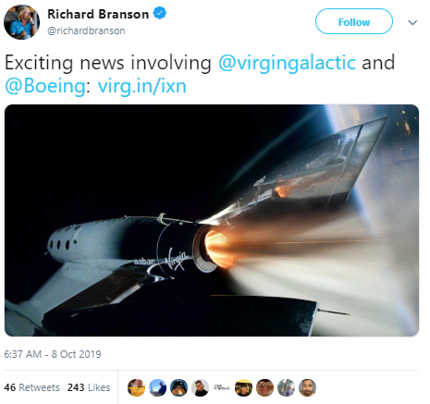Image resolution: width=430 pixels, height=404 pixels.
Task: Open the virg.in/ixn link
Action: tap(142, 86)
